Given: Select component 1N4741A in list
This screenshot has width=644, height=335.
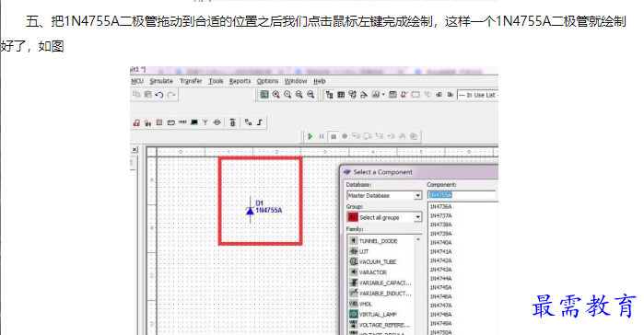Looking at the screenshot, I should coord(440,252).
